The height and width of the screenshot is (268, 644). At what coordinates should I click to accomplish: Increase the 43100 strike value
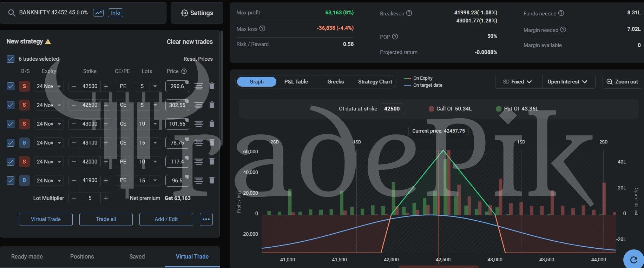pyautogui.click(x=106, y=143)
